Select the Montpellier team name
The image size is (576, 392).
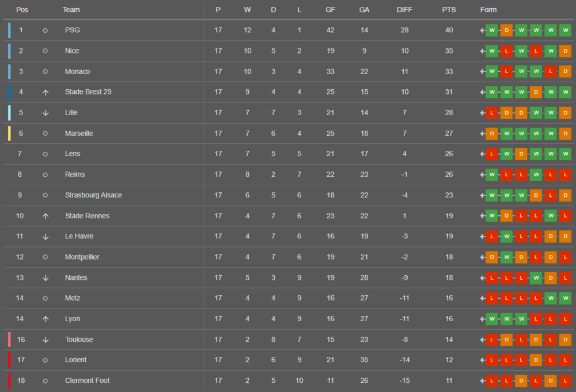[x=82, y=257]
